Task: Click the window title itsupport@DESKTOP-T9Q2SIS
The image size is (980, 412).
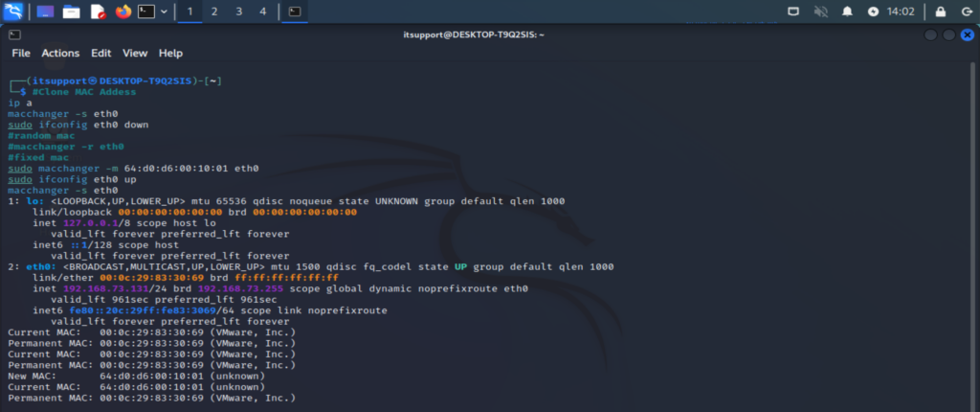Action: [473, 35]
